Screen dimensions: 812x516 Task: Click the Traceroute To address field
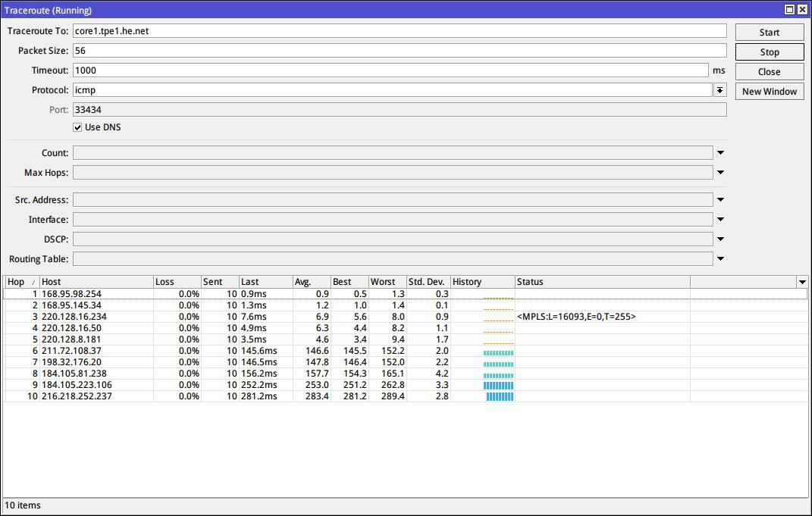pyautogui.click(x=399, y=31)
